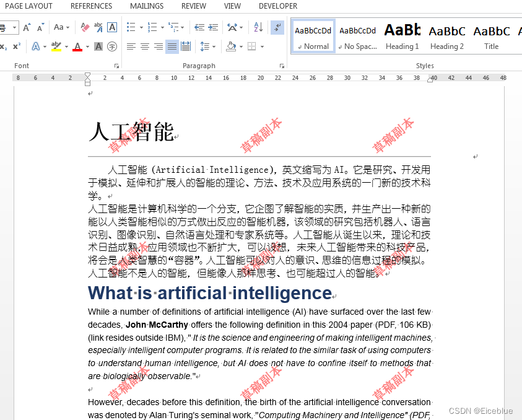Open Shading color dropdown arrow
This screenshot has width=522, height=420.
241,46
